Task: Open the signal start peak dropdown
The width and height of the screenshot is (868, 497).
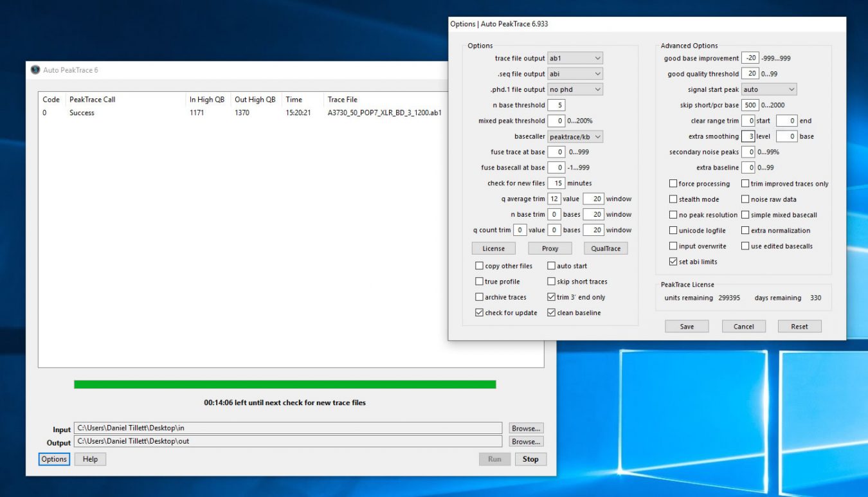Action: tap(769, 89)
